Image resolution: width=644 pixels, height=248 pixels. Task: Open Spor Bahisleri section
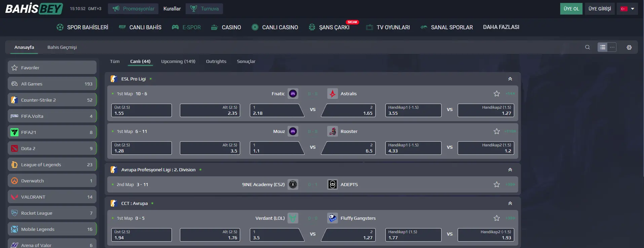pos(82,27)
